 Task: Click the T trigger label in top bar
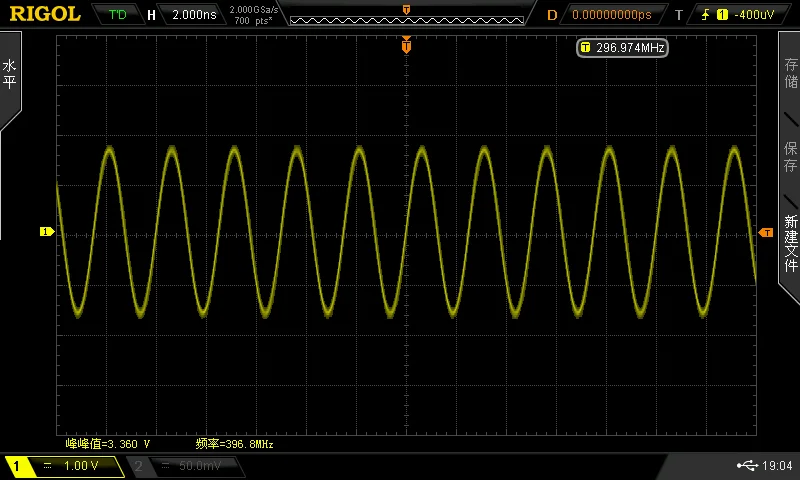[679, 15]
